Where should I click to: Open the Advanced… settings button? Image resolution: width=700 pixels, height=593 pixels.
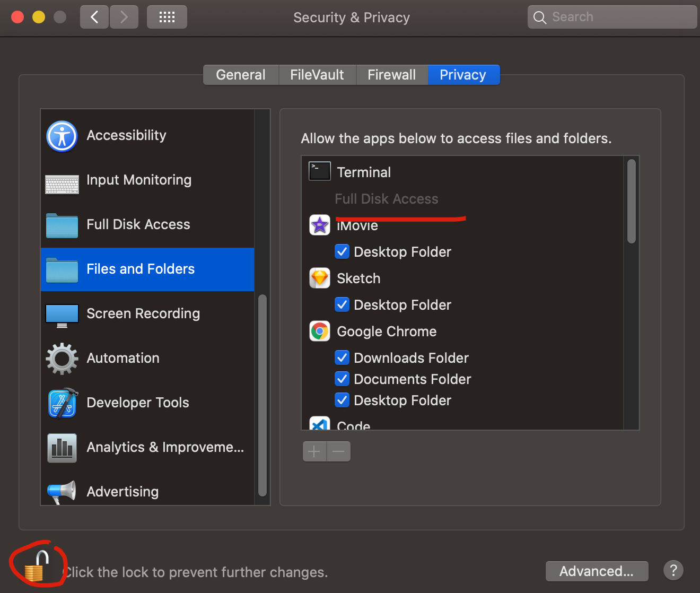[597, 571]
